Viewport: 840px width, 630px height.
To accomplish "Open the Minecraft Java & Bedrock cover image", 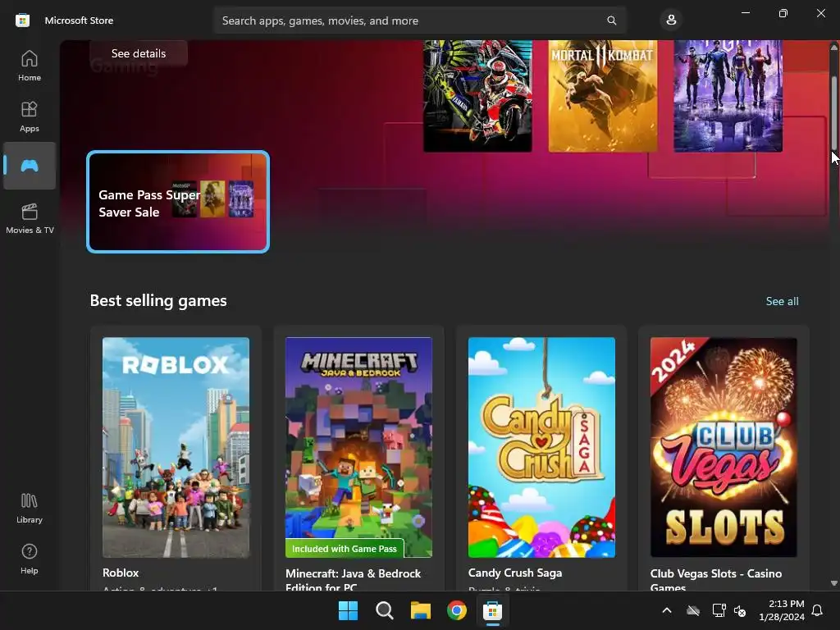I will click(358, 447).
